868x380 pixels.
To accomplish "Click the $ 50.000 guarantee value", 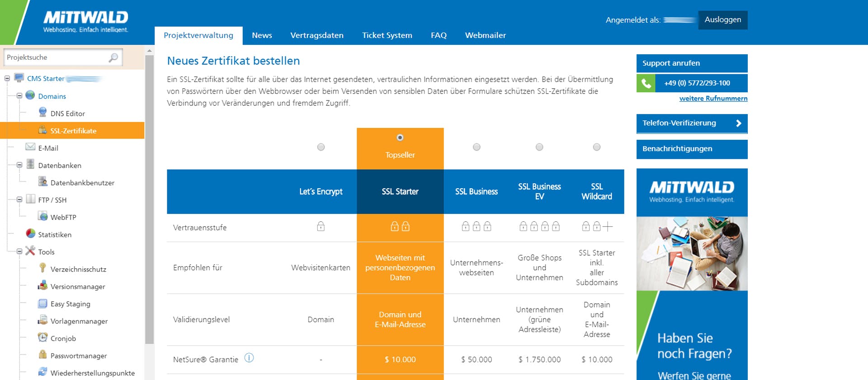I will point(476,360).
